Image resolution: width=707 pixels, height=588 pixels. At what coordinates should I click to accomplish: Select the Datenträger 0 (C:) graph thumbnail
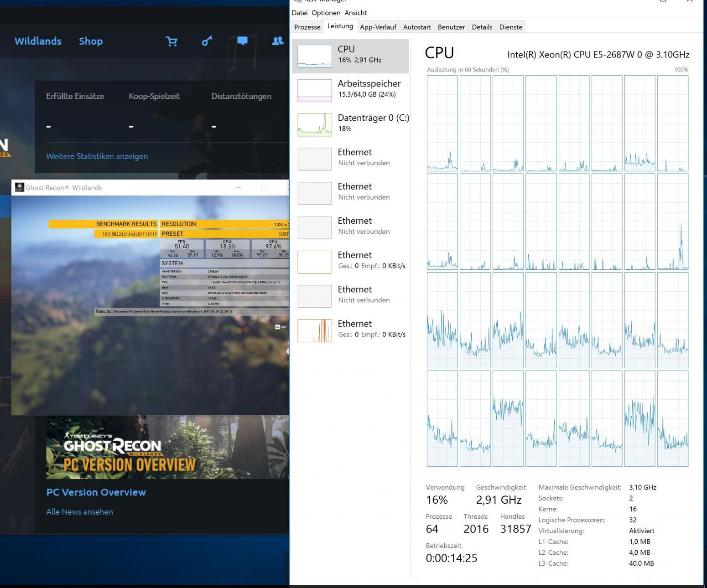coord(315,125)
